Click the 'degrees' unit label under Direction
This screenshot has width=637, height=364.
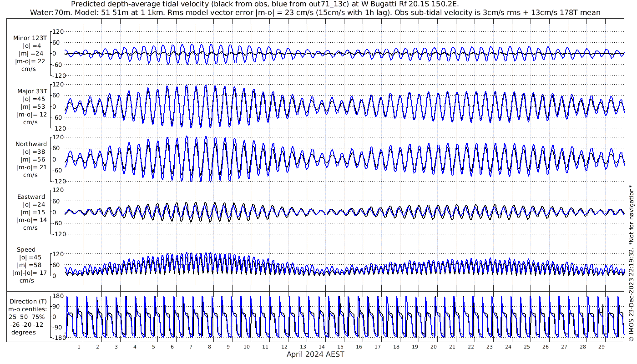point(24,332)
